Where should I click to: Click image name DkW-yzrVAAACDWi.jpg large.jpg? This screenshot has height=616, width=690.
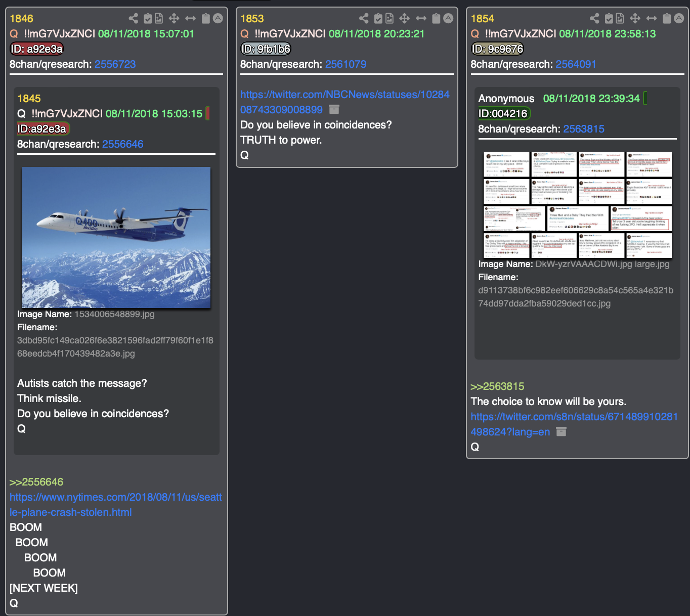tap(602, 264)
